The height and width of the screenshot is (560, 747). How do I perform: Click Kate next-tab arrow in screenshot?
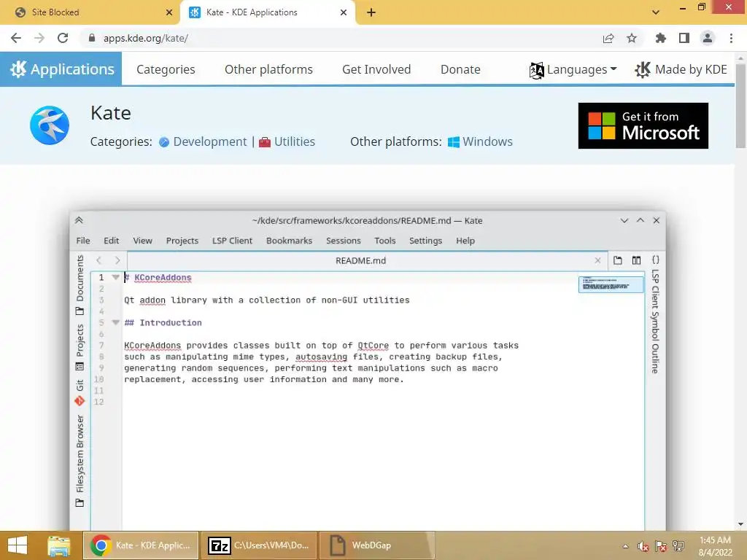point(117,260)
